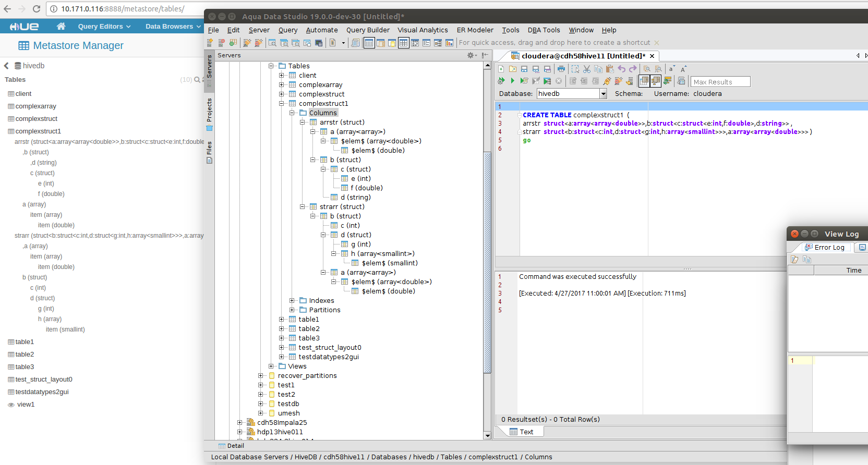Toggle the Files vertical side tab
This screenshot has width=868, height=465.
[x=209, y=149]
